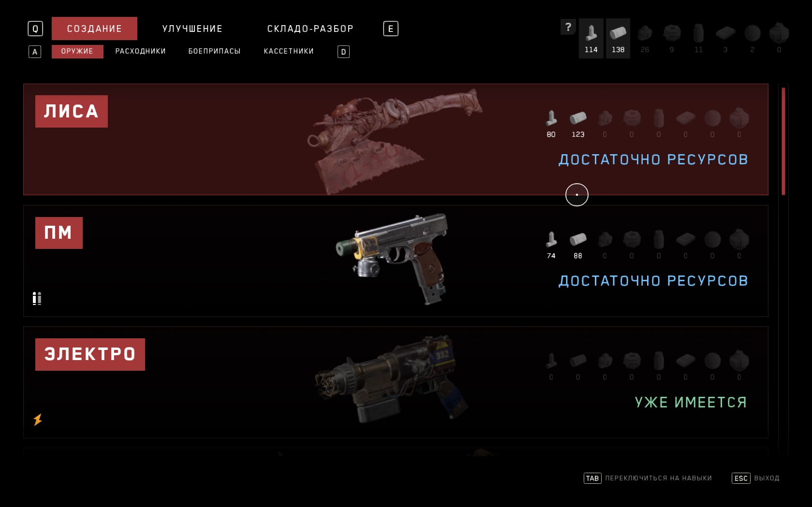812x507 pixels.
Task: Click the lightning energy icon under ЭЛЕКТРО
Action: point(38,420)
